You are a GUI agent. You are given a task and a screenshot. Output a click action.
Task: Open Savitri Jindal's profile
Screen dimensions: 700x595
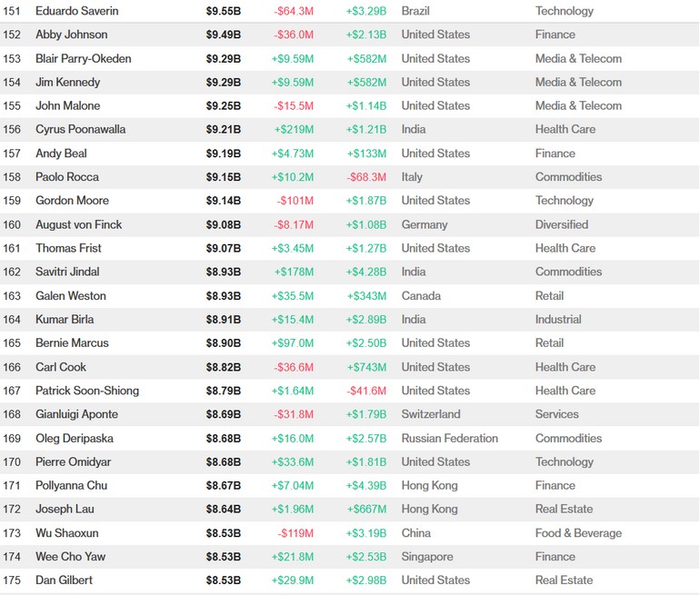pyautogui.click(x=67, y=272)
